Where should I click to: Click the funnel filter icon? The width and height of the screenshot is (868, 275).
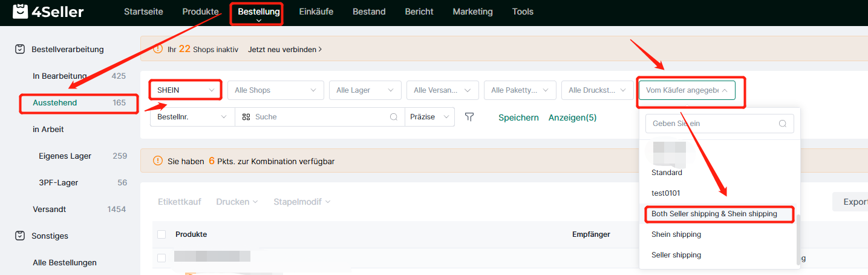[469, 117]
